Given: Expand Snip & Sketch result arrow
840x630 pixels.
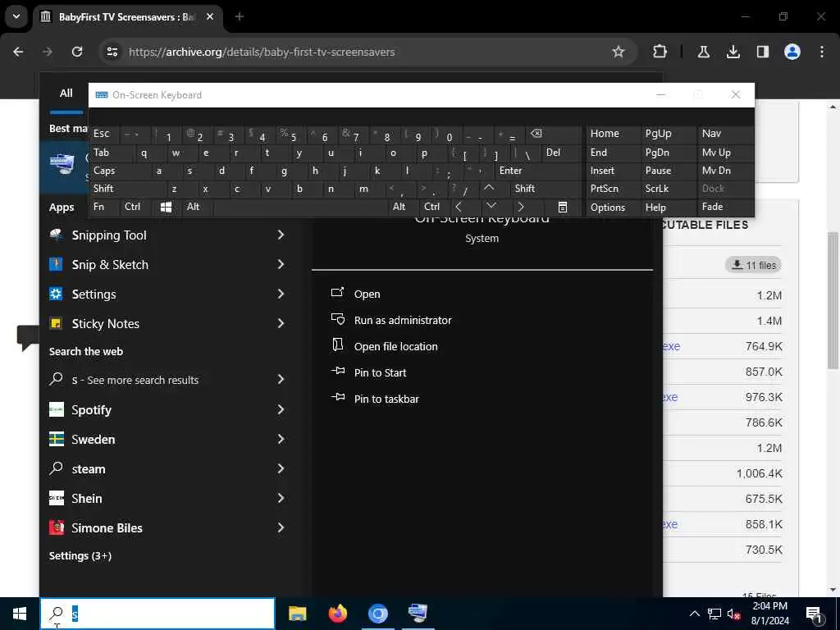Looking at the screenshot, I should (281, 264).
